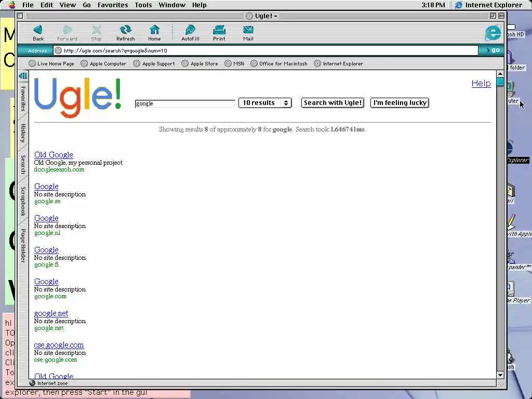Image resolution: width=532 pixels, height=399 pixels.
Task: Open Google result for google.com
Action: tap(46, 282)
